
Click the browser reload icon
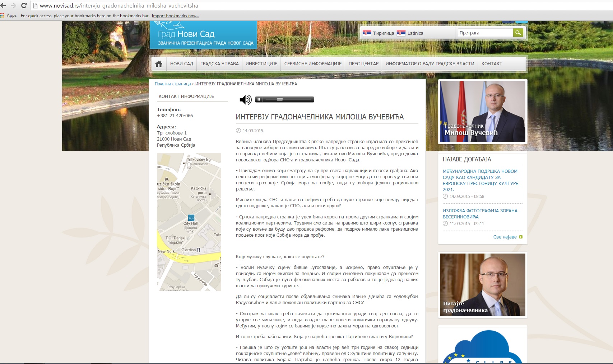pyautogui.click(x=24, y=5)
